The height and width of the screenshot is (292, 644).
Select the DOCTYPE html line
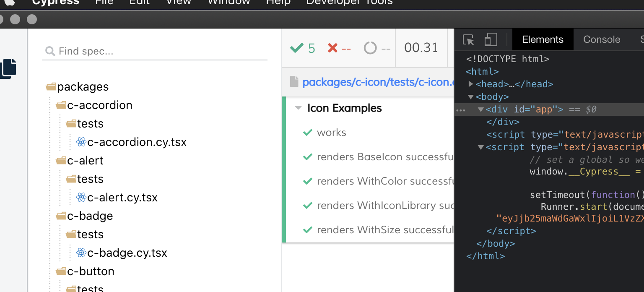[x=508, y=59]
